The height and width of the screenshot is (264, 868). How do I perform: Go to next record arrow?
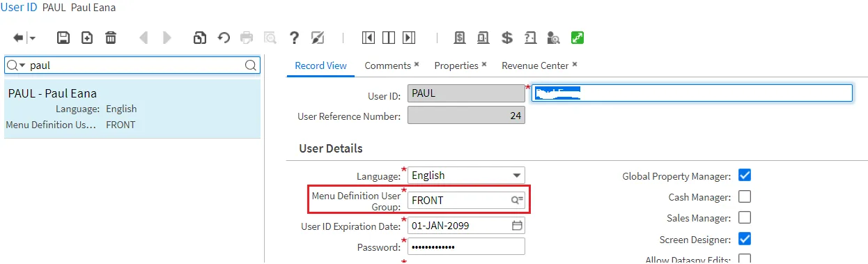click(x=167, y=38)
